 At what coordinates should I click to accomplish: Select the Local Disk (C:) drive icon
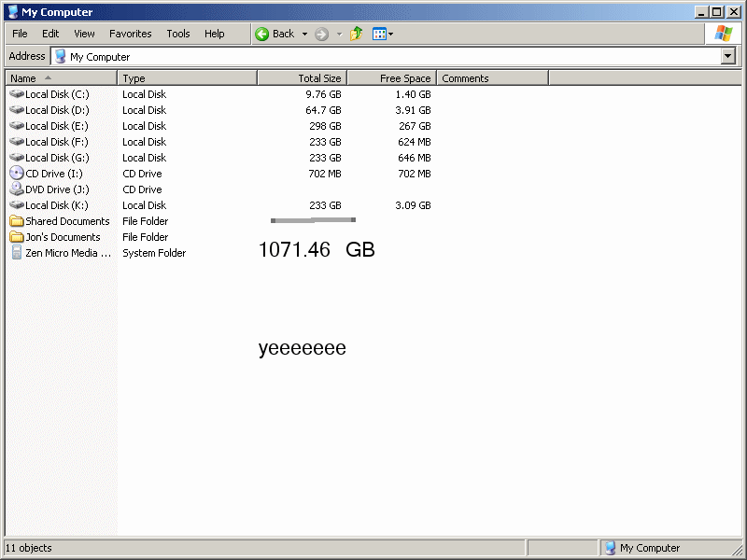coord(17,94)
